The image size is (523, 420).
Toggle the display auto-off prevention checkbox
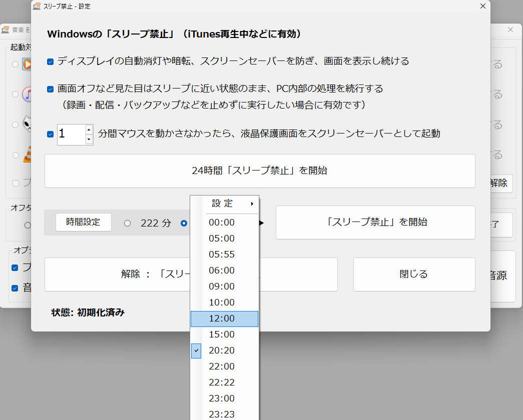click(x=50, y=61)
